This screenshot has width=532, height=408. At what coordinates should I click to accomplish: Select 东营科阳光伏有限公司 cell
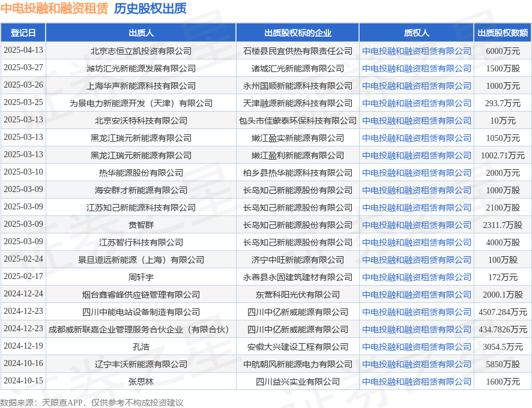pos(298,295)
